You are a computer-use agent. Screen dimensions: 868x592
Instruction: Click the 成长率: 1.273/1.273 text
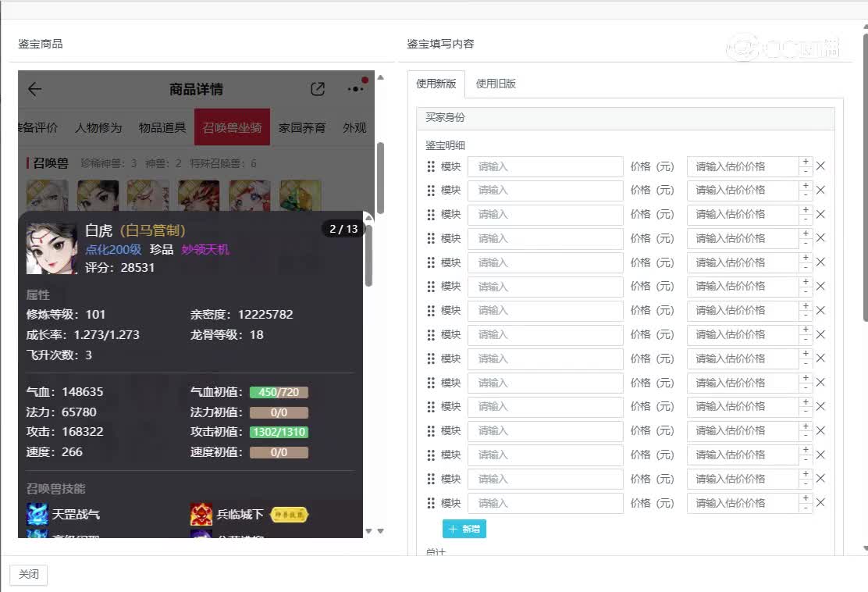point(83,334)
